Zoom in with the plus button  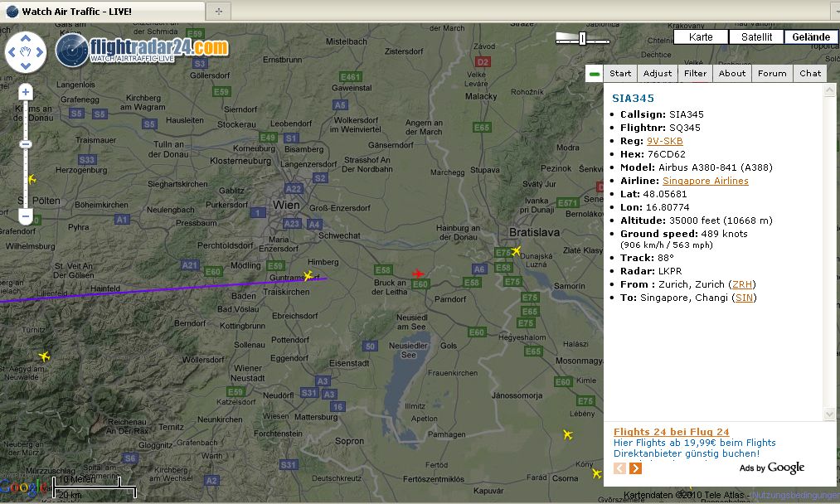coord(25,92)
